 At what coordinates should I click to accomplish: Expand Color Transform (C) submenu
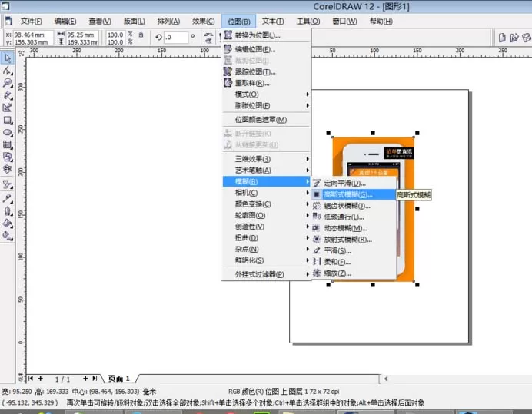point(266,204)
